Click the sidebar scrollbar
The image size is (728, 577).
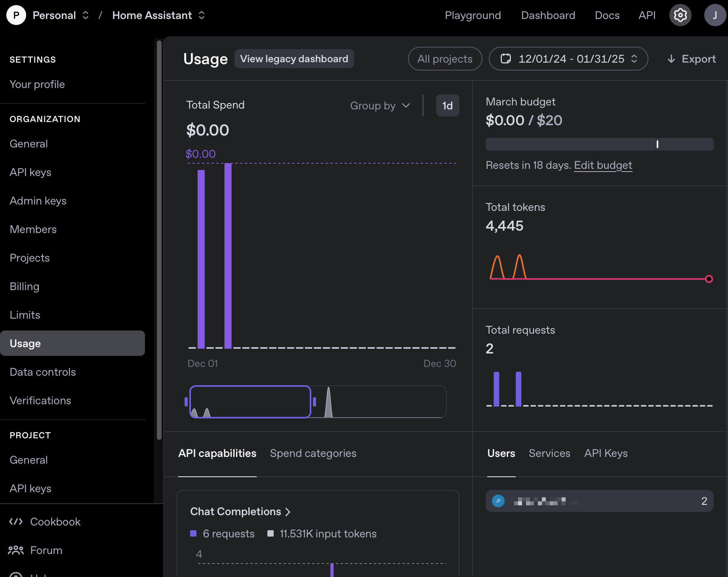coord(159,238)
